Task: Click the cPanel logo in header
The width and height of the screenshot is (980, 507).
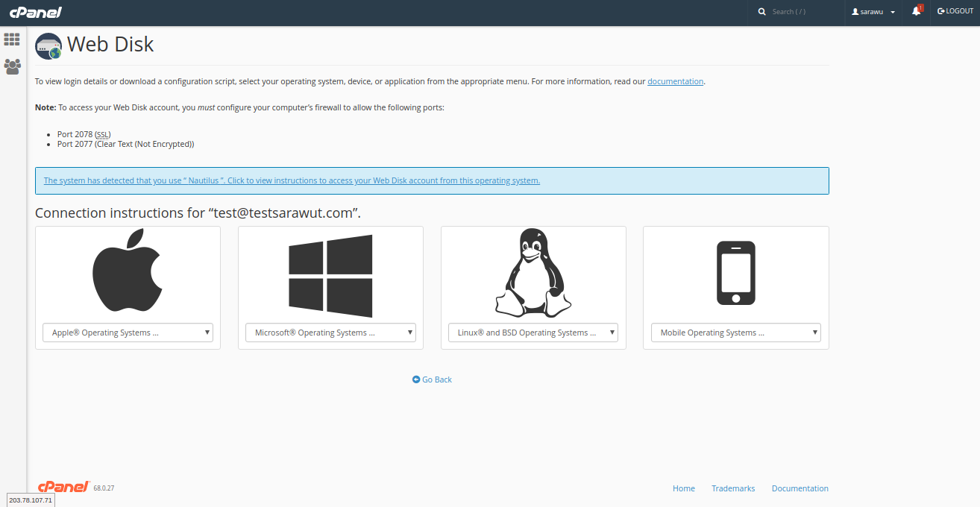Action: (x=35, y=12)
